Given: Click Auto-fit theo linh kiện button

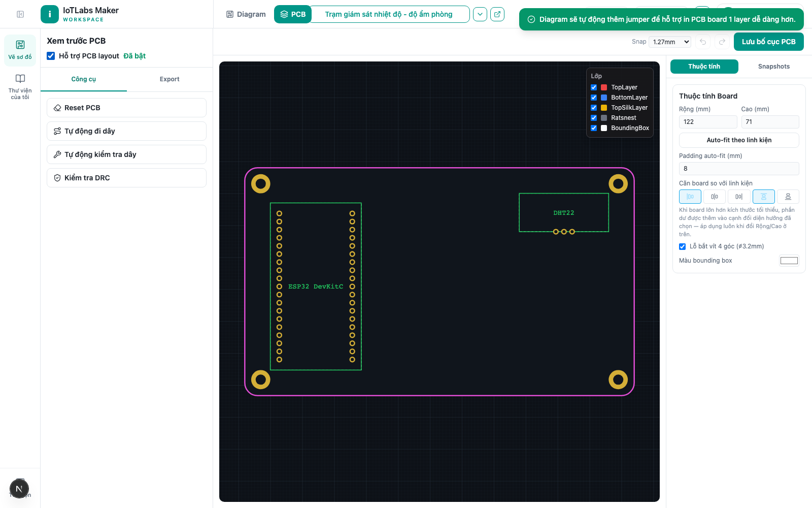Looking at the screenshot, I should tap(739, 140).
